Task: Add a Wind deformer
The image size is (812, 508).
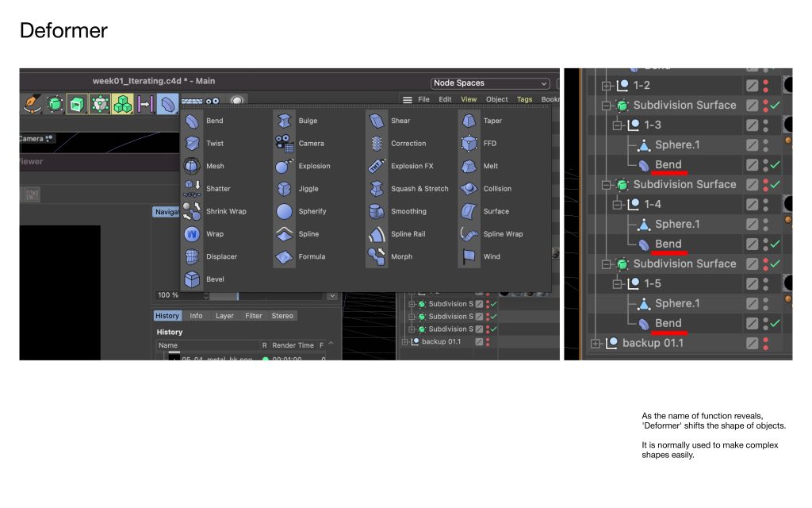Action: [x=469, y=256]
